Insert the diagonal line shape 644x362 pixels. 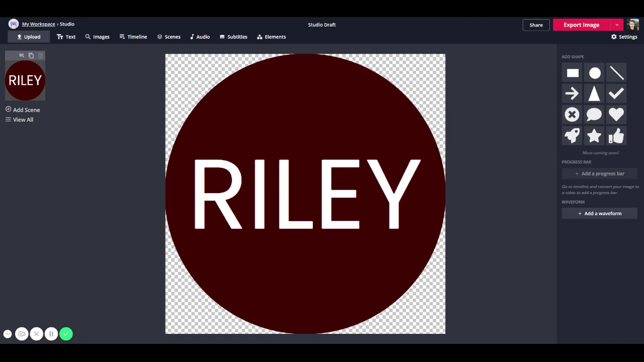(616, 73)
